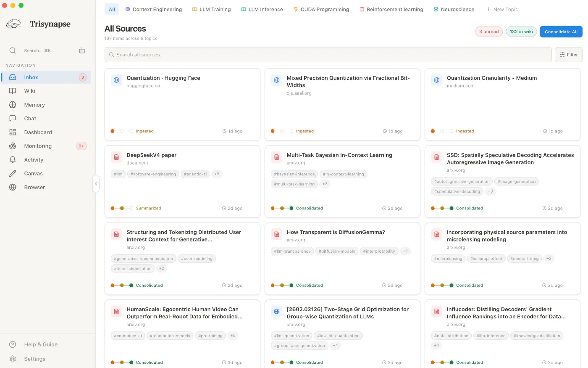Switch to the LLM Inference topic tab
Viewport: 588px width, 368px height.
(x=262, y=9)
